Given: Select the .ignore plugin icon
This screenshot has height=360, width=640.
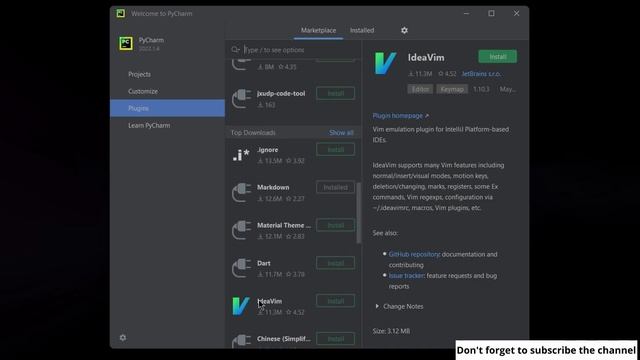Looking at the screenshot, I should 241,155.
